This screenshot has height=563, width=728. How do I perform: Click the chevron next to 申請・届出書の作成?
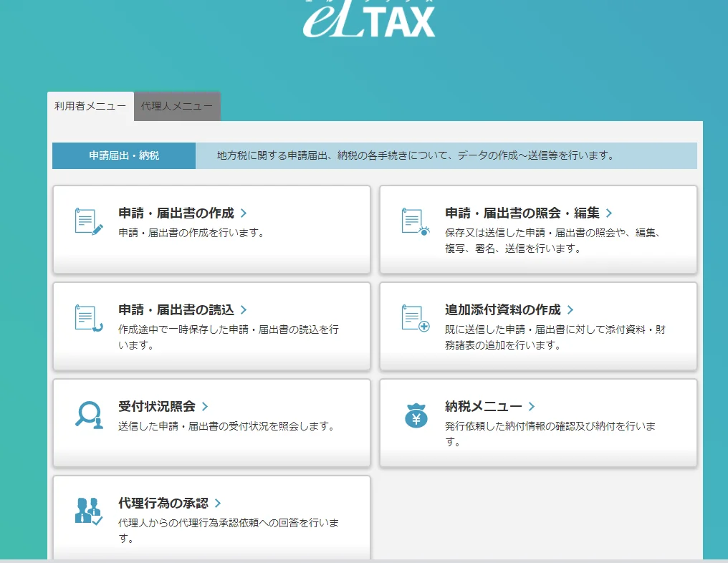click(x=244, y=213)
